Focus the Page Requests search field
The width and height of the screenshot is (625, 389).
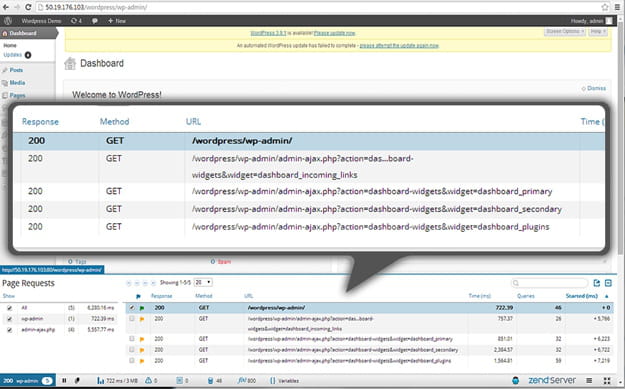(x=550, y=283)
